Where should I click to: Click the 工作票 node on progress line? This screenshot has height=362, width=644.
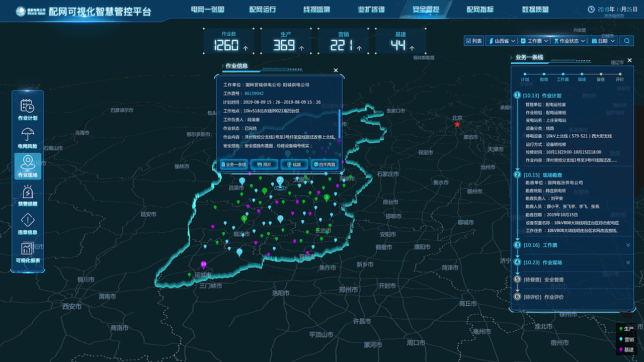(x=562, y=74)
